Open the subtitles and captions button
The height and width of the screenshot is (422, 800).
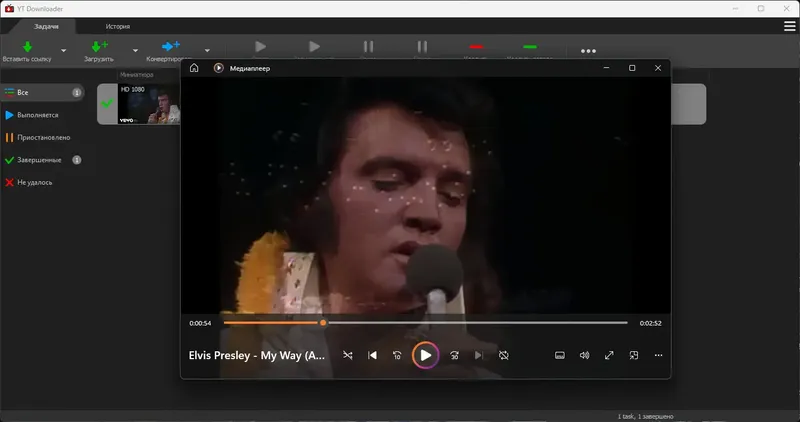[560, 355]
